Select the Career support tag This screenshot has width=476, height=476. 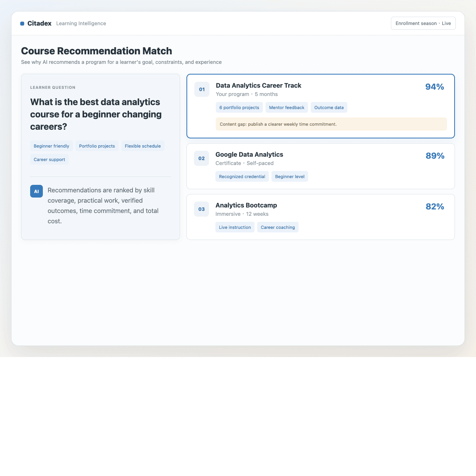pos(49,159)
